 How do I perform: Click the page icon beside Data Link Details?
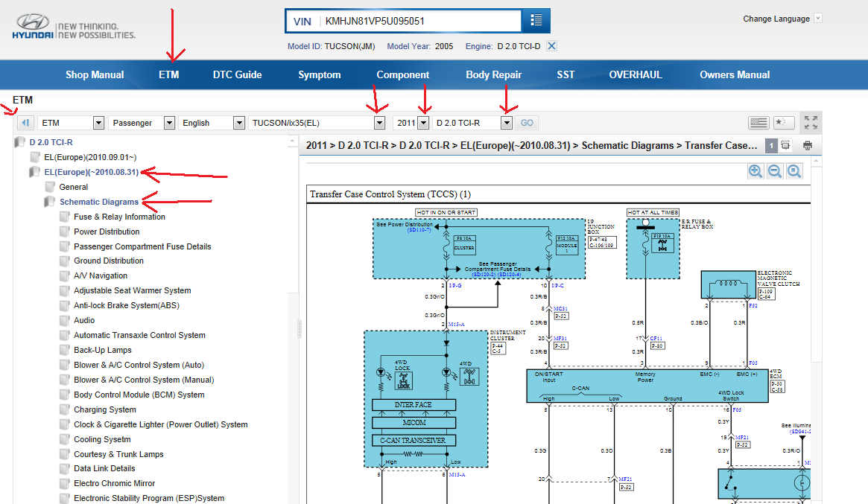pos(65,468)
